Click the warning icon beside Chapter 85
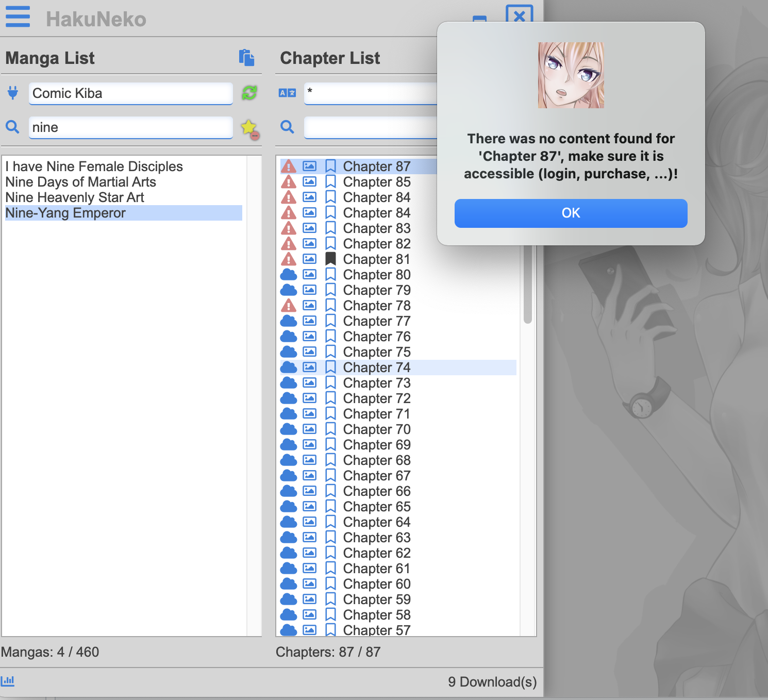Viewport: 768px width, 700px height. point(289,181)
